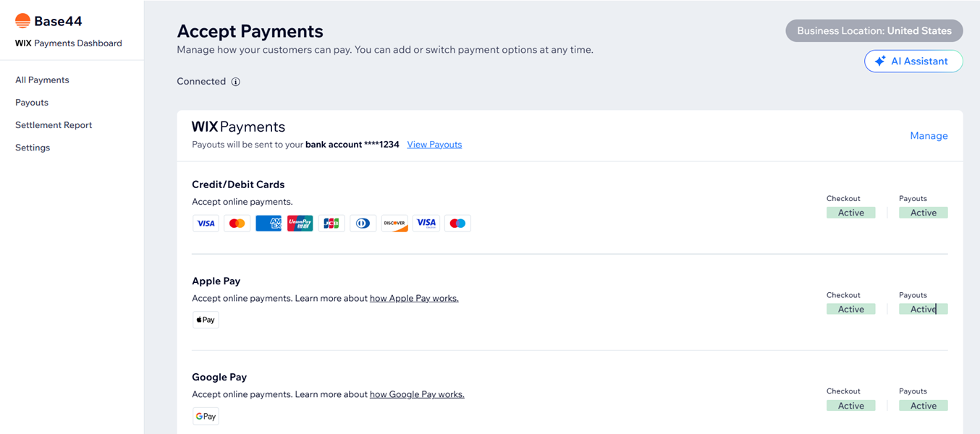This screenshot has height=434, width=980.
Task: Select the Visa card icon
Action: coord(206,223)
